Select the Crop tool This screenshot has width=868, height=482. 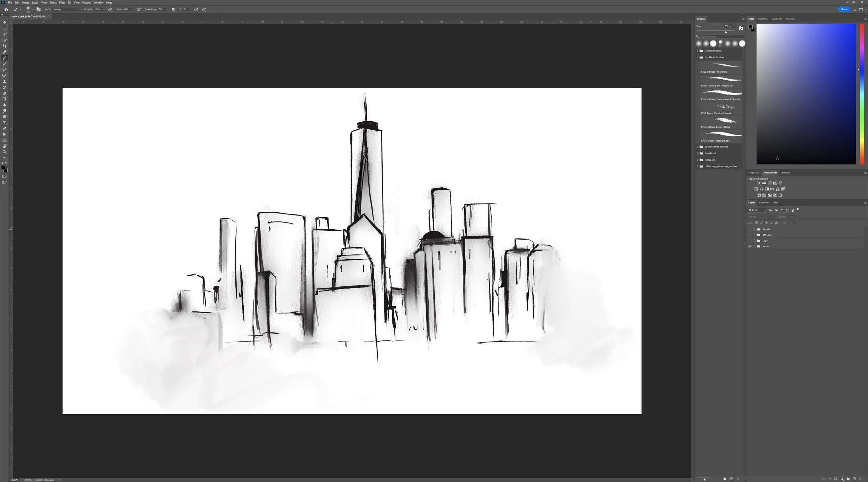tap(5, 46)
